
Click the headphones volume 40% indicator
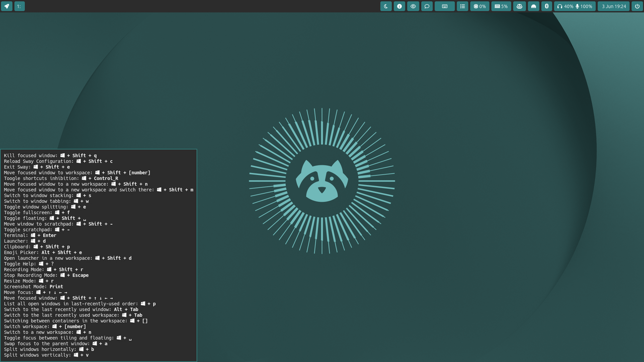tap(565, 7)
